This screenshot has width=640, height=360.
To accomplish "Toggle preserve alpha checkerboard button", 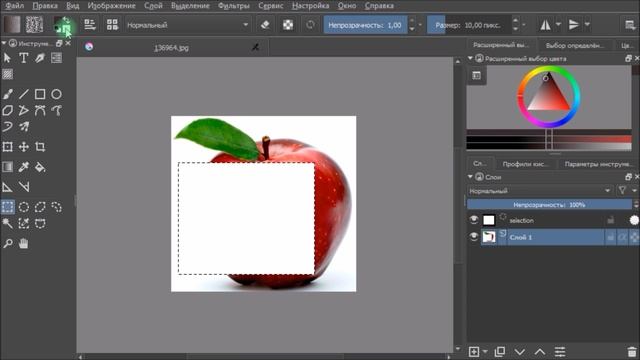I will [288, 25].
